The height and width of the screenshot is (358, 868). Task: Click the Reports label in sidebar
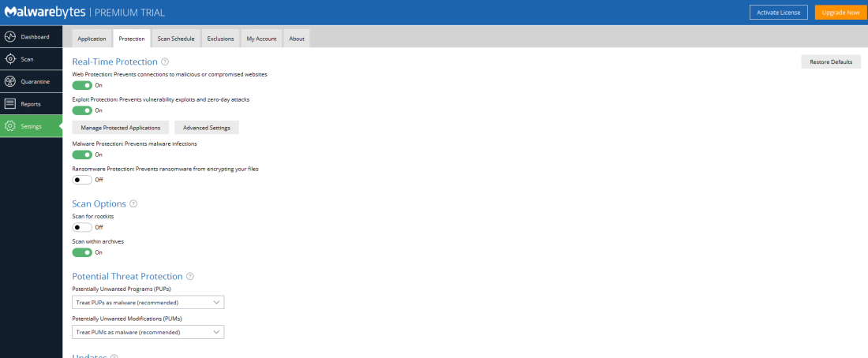click(x=31, y=104)
